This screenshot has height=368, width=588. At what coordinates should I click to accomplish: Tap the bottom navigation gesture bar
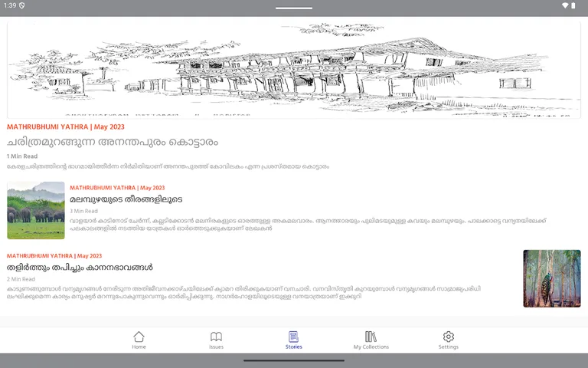pyautogui.click(x=294, y=361)
